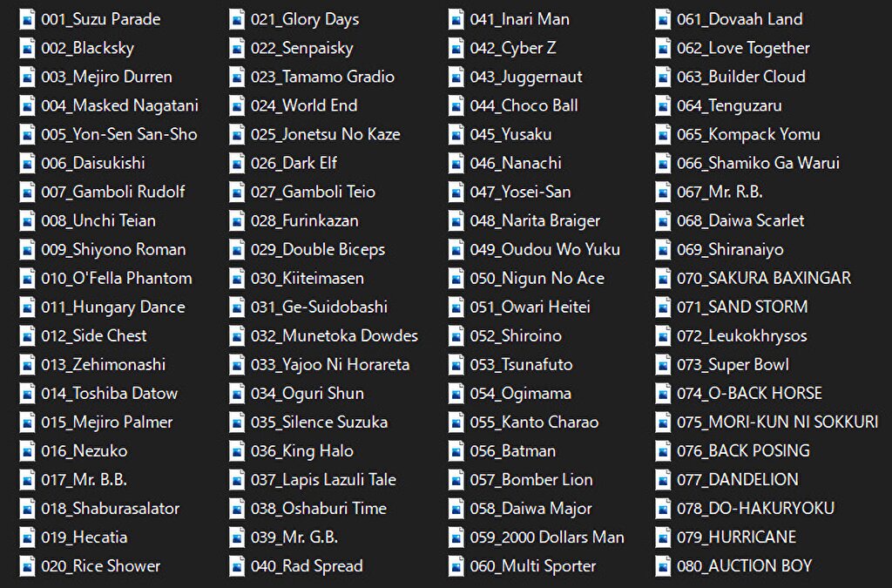Click the 080_AUCTION BOY file name
892x588 pixels.
pos(744,566)
